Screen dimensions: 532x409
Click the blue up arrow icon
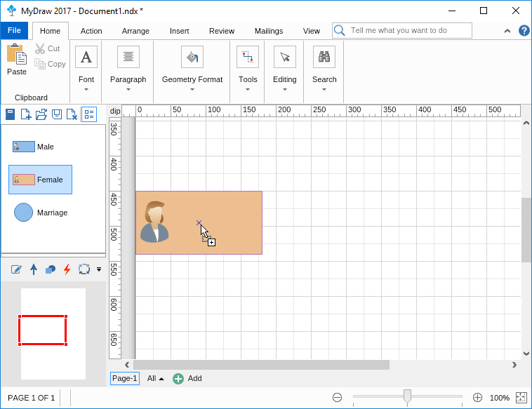pyautogui.click(x=33, y=269)
